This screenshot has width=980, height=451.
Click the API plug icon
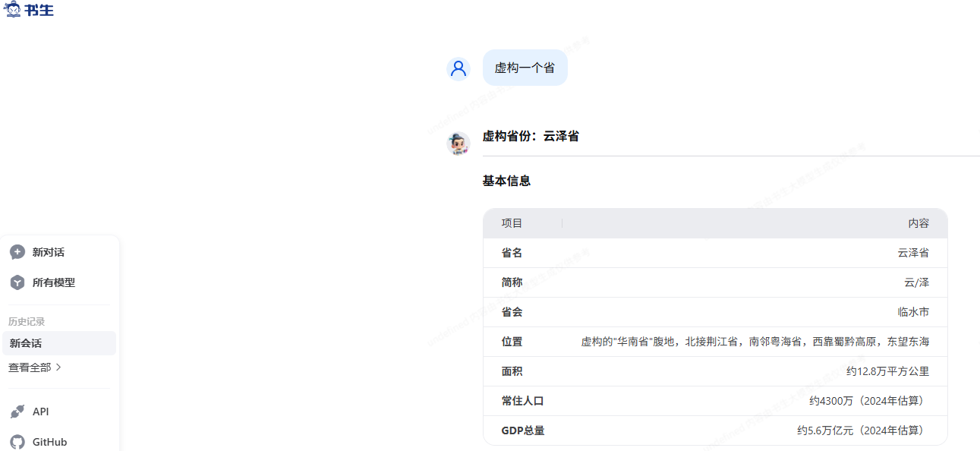(x=17, y=412)
